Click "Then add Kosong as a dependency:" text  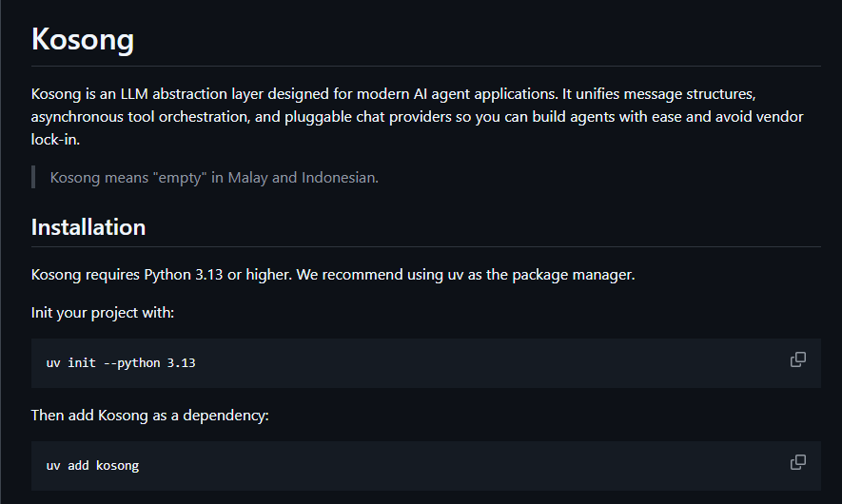[x=150, y=416]
